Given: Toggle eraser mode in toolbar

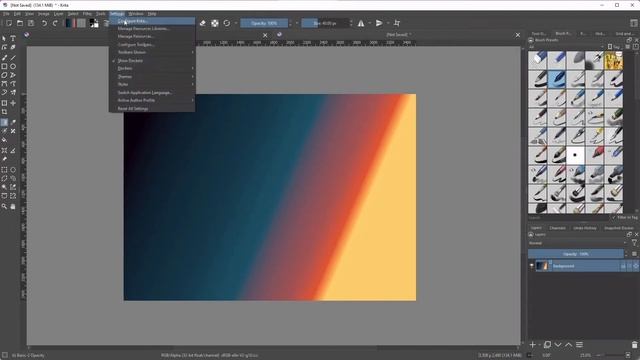Looking at the screenshot, I should pyautogui.click(x=202, y=23).
